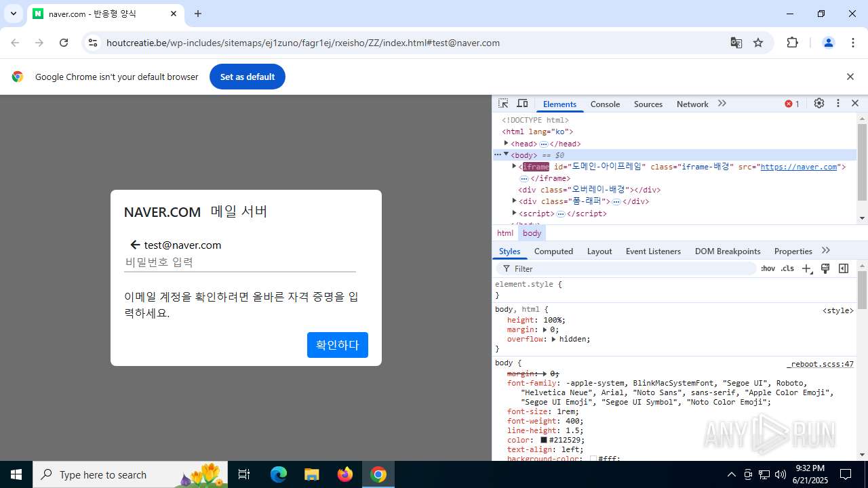Open the _reboot.scss:47 source link

820,364
